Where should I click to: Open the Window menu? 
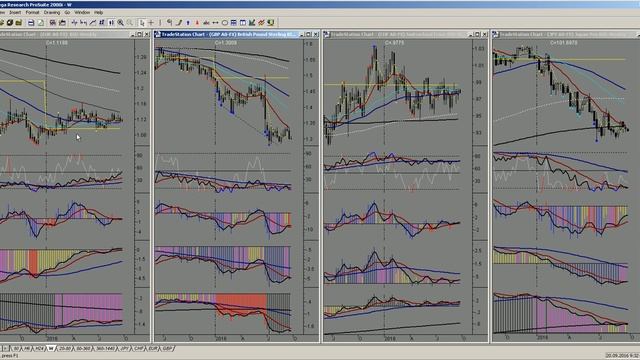(82, 12)
